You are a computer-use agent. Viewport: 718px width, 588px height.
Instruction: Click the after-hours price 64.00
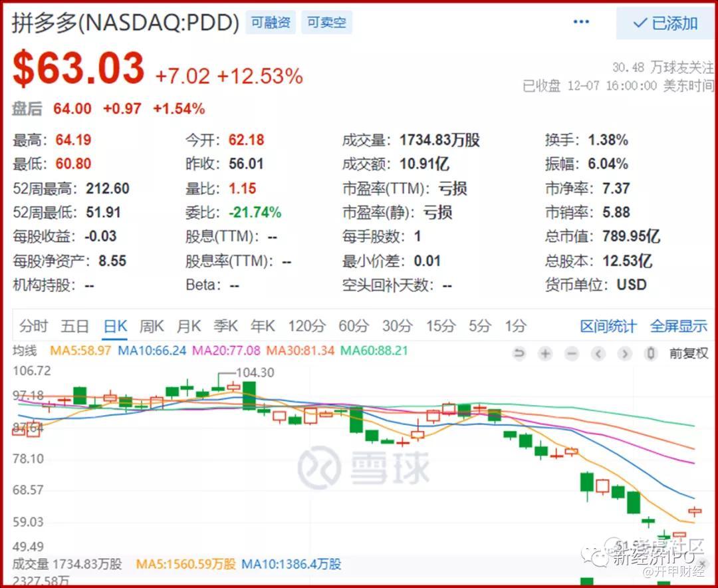72,109
